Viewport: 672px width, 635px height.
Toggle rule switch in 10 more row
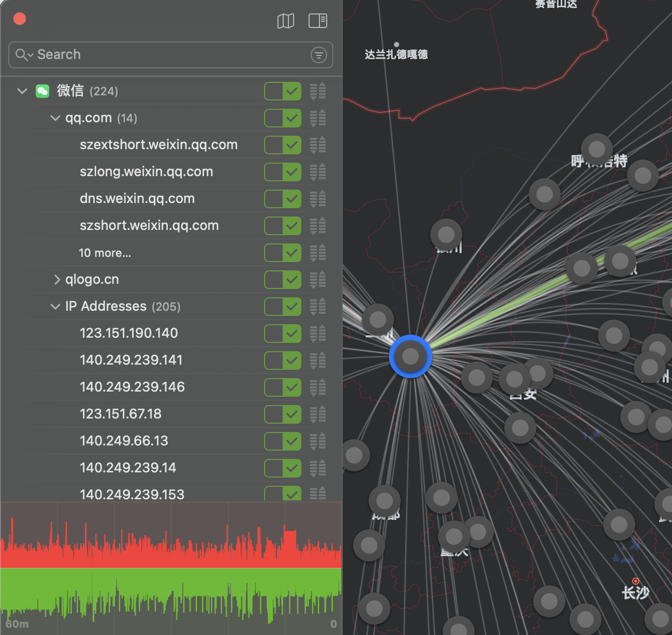[x=283, y=253]
